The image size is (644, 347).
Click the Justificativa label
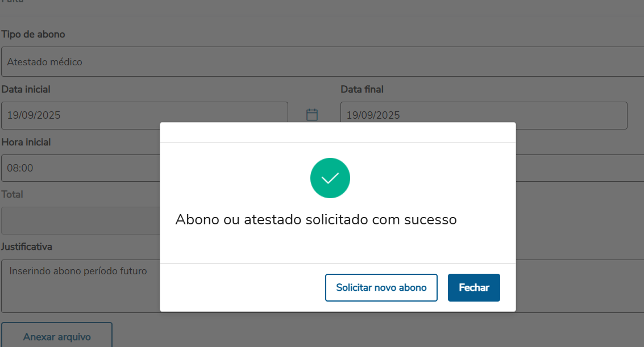(27, 247)
